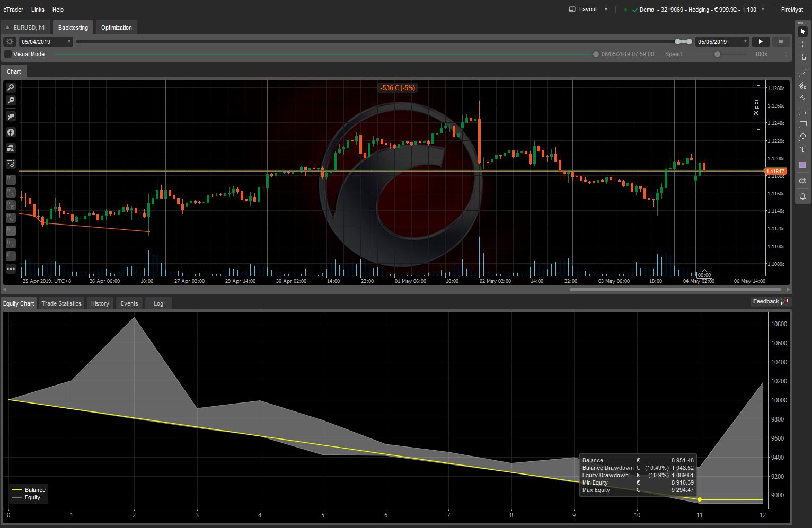Select the Chart tab
Screen dimensions: 812x528
[14, 71]
